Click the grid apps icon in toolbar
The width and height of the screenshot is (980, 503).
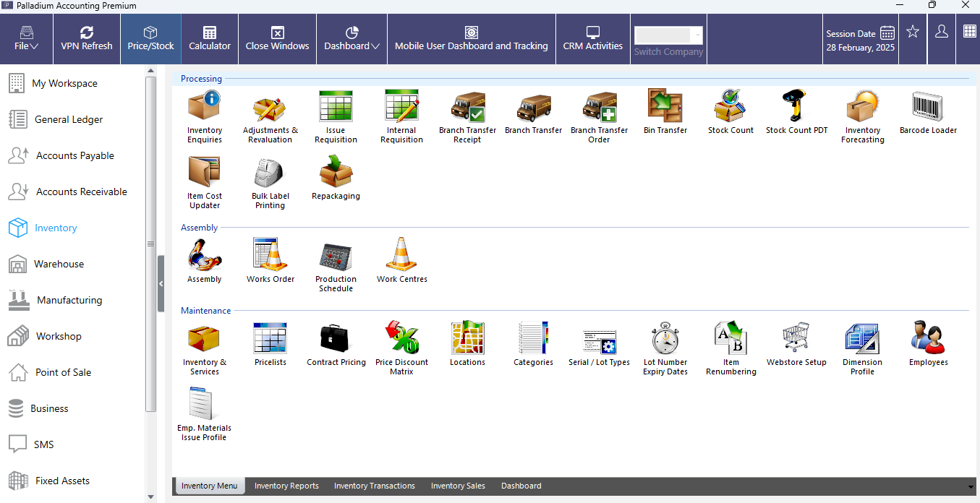[x=970, y=31]
